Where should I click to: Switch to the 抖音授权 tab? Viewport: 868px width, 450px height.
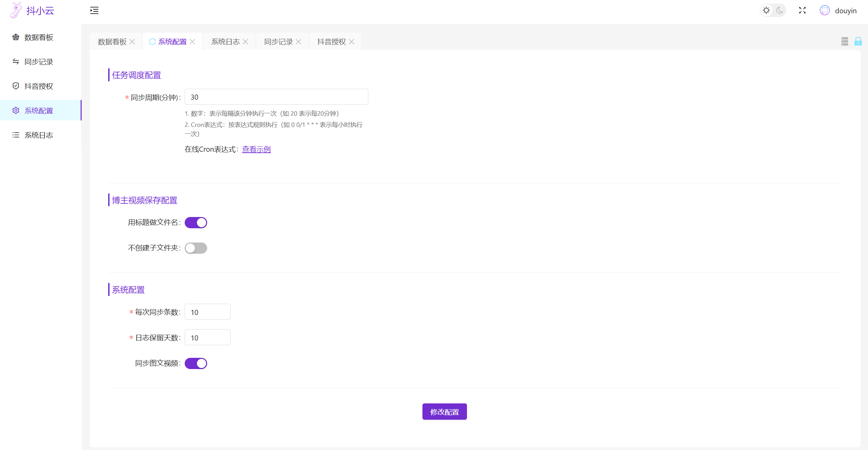click(332, 42)
